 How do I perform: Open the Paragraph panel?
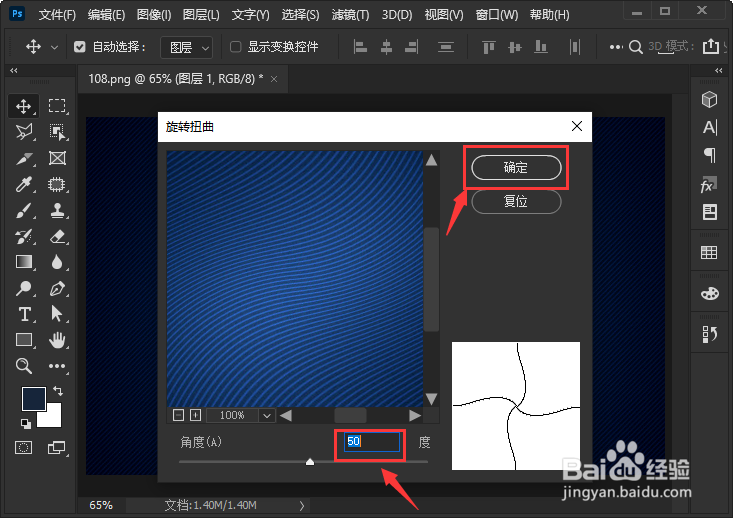709,155
